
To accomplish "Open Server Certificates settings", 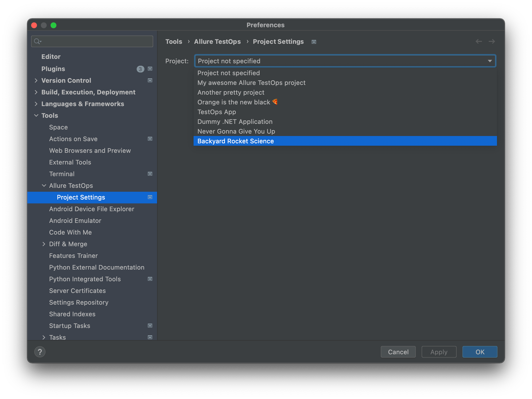I will pos(77,290).
